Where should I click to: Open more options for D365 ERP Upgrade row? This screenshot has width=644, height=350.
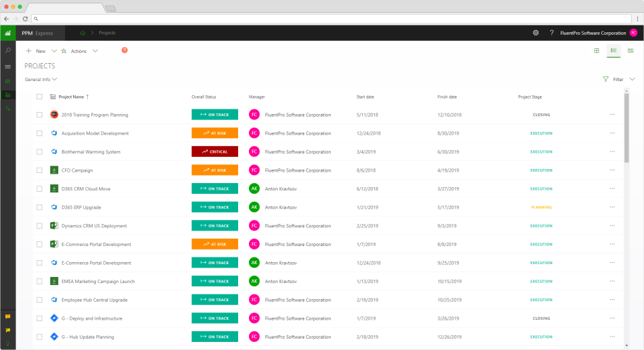coord(612,207)
